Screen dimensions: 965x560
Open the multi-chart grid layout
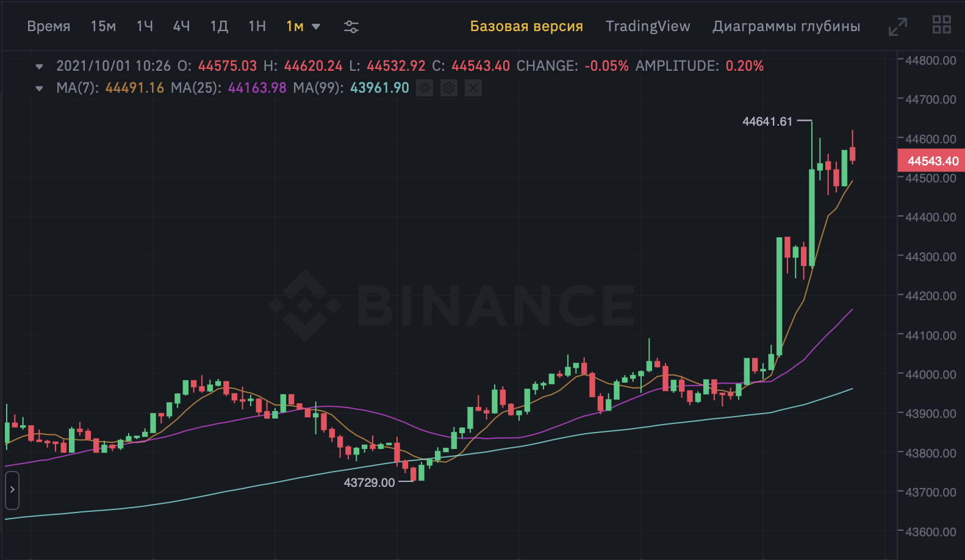click(x=941, y=25)
